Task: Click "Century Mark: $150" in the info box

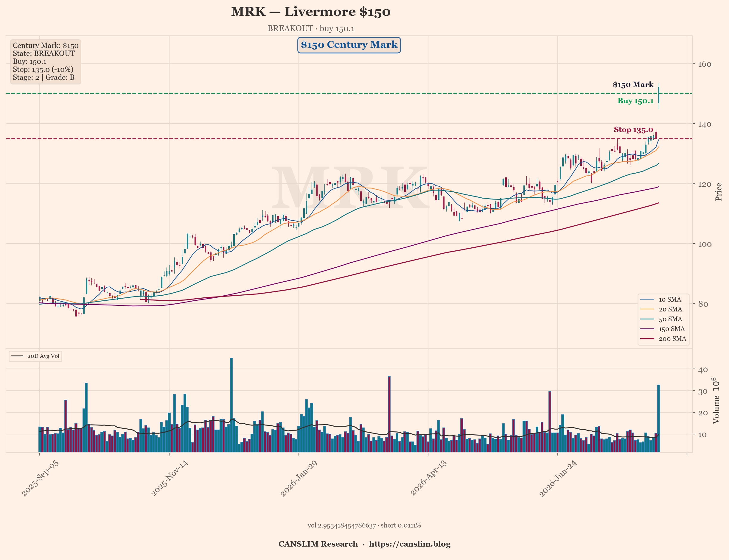Action: [46, 46]
